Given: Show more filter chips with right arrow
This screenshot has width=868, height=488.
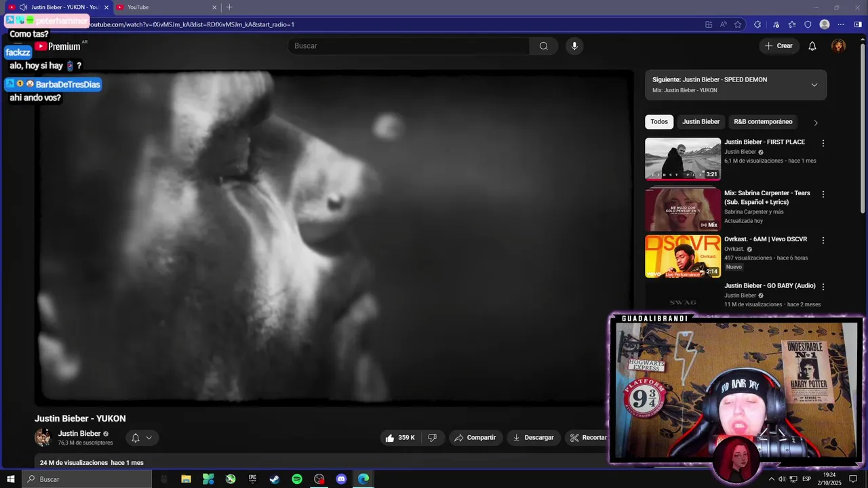Looking at the screenshot, I should 816,123.
